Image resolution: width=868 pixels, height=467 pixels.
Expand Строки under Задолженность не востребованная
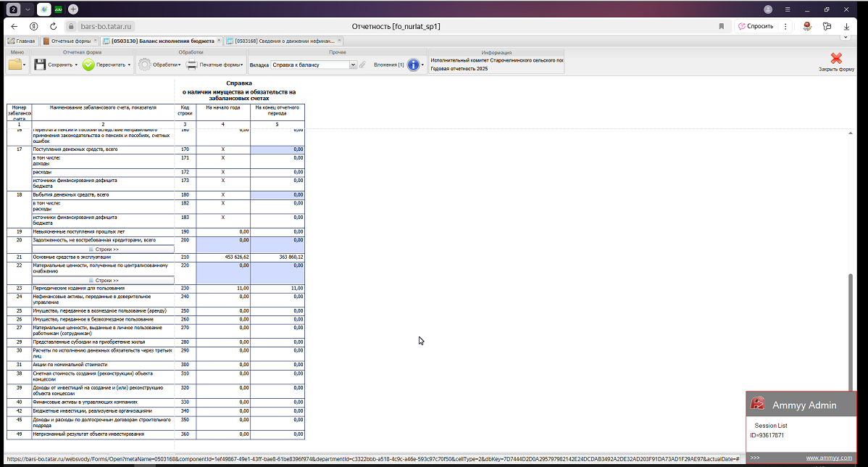coord(103,249)
